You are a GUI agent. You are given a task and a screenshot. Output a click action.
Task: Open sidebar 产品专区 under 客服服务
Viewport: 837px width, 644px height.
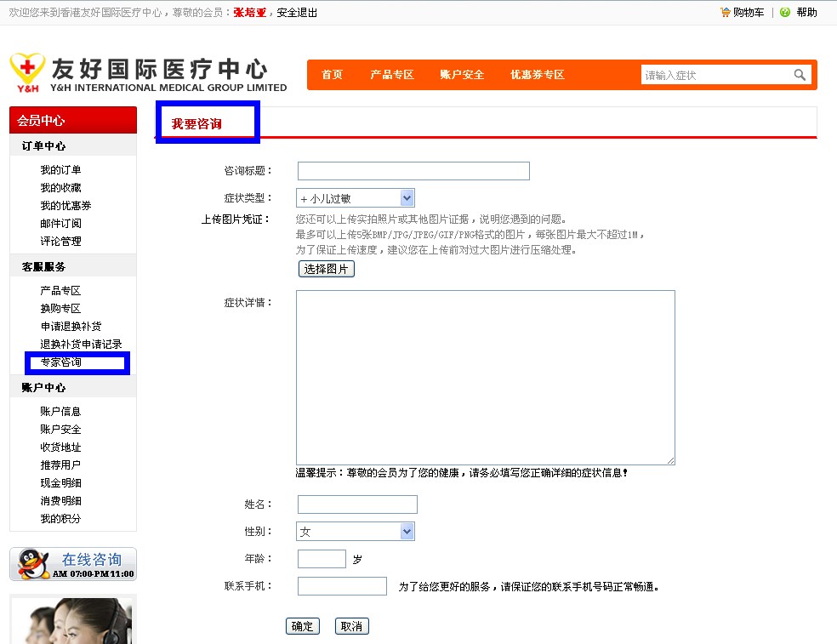tap(61, 290)
